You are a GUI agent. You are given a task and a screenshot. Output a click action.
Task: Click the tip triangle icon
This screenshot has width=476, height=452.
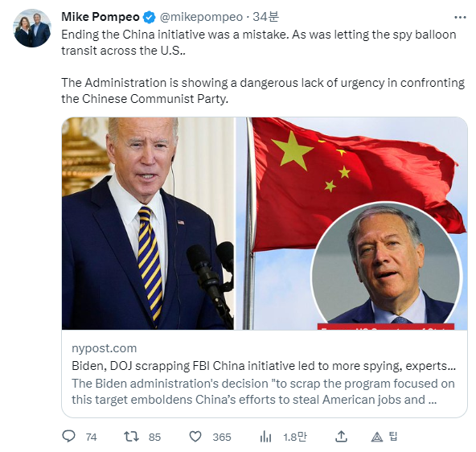377,437
